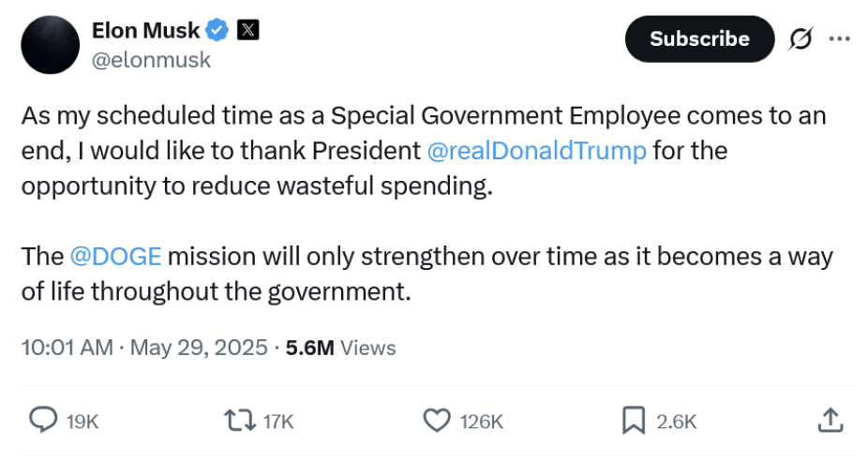Open the @realDonaldTrump mention link
This screenshot has width=868, height=461.
tap(536, 150)
